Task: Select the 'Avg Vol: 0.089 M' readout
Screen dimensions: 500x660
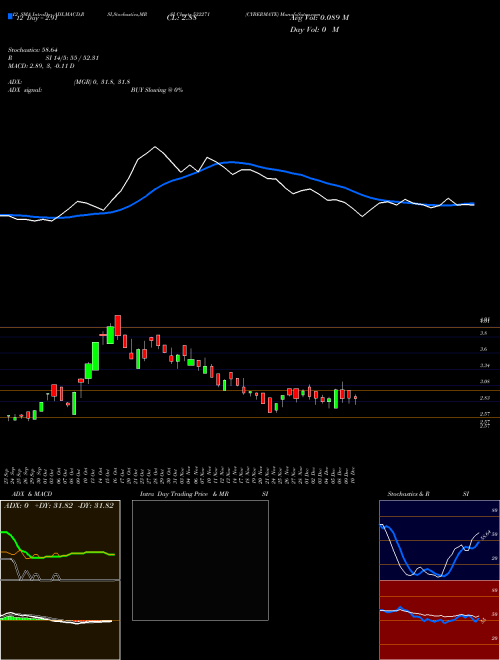Action: (x=319, y=18)
